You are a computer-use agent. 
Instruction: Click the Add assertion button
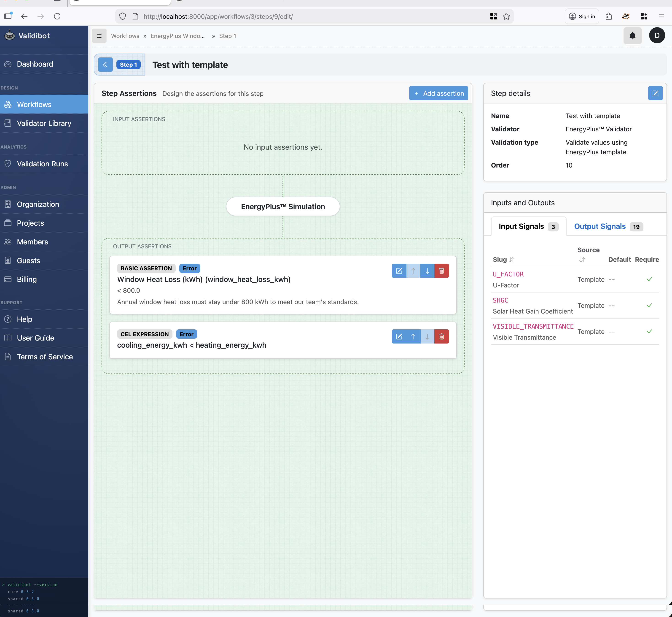pos(438,93)
